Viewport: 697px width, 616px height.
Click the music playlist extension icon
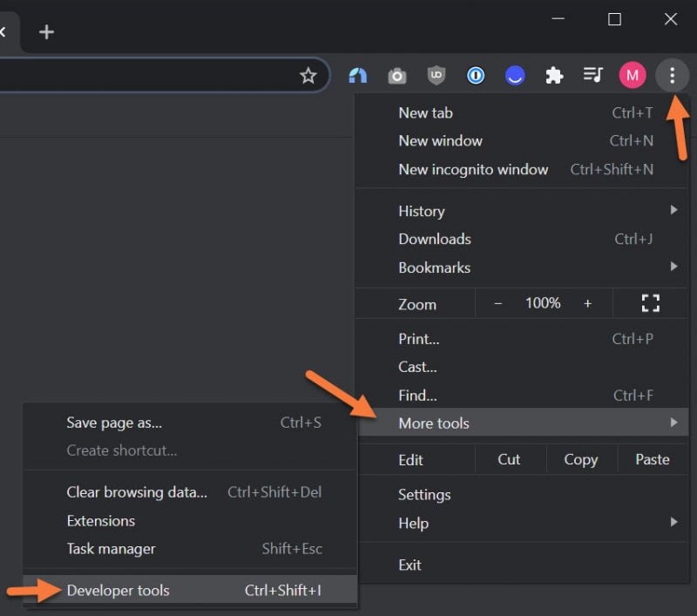593,75
